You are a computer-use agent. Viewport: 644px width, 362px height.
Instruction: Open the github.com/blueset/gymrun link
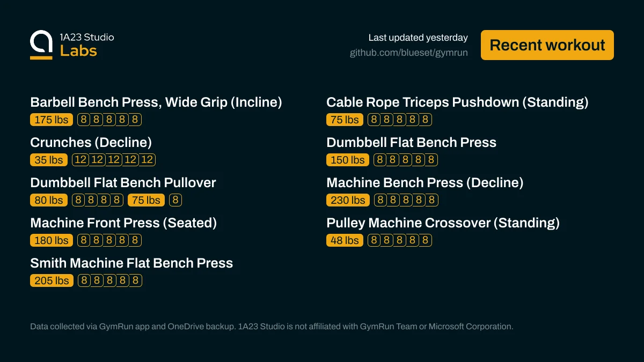click(x=408, y=53)
